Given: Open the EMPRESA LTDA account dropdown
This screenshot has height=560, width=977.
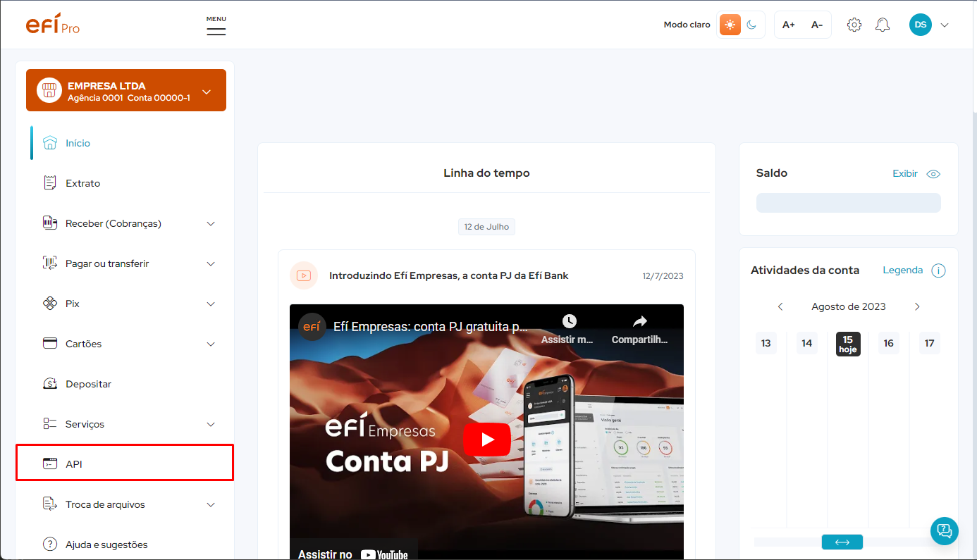Looking at the screenshot, I should point(125,90).
